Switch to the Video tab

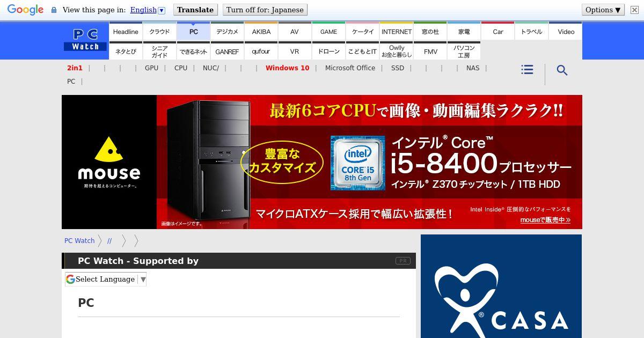[x=566, y=31]
